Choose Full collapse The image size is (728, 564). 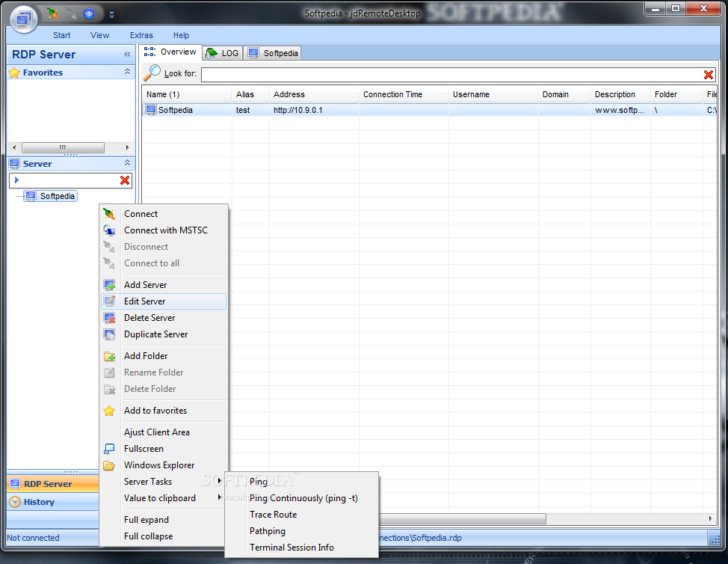tap(164, 536)
